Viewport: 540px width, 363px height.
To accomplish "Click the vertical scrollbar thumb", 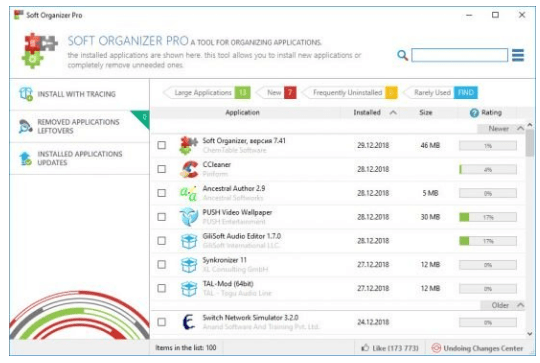I will [x=530, y=143].
